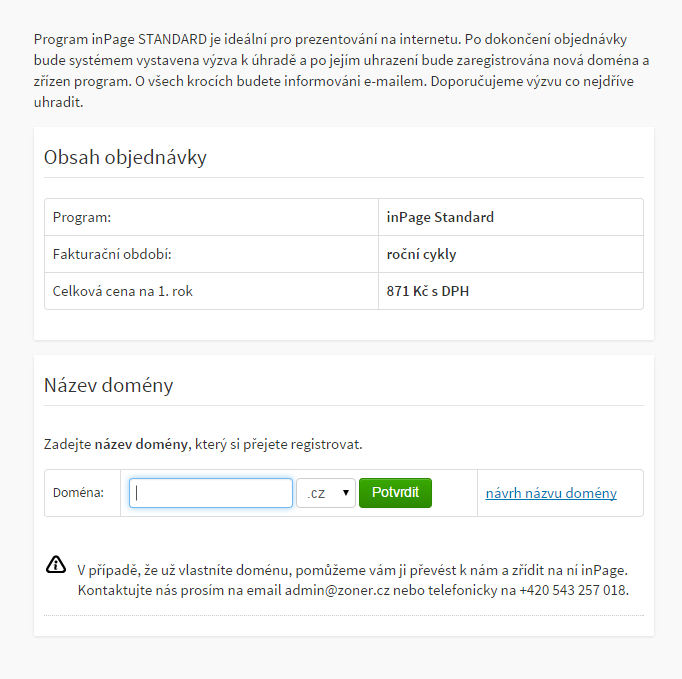
Task: Click the +420 543 257 018 phone number
Action: [x=573, y=590]
